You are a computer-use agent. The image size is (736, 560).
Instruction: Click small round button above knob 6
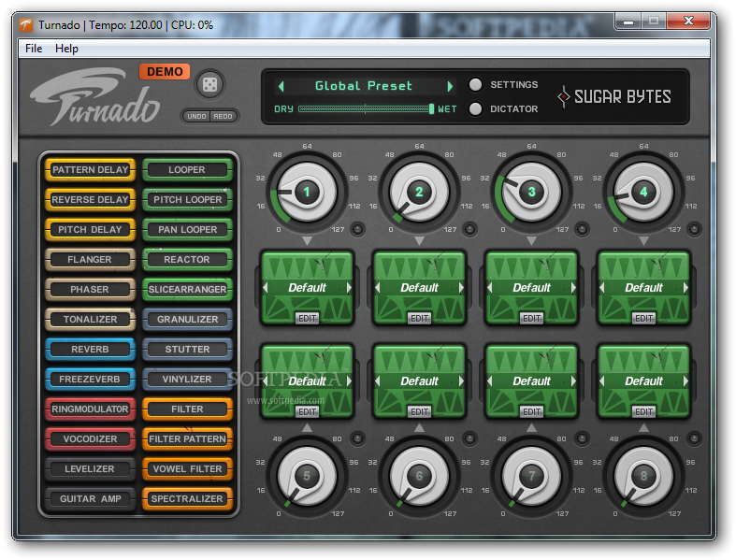[469, 438]
